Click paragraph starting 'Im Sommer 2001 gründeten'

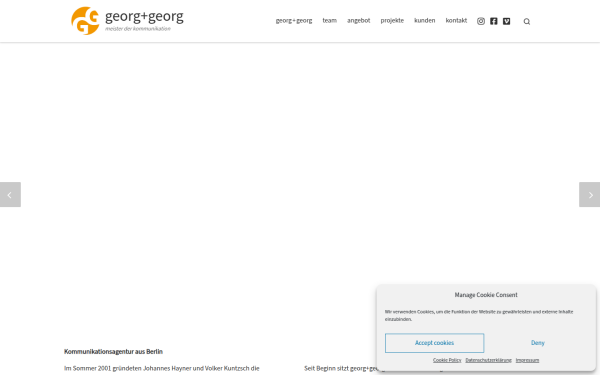click(161, 368)
